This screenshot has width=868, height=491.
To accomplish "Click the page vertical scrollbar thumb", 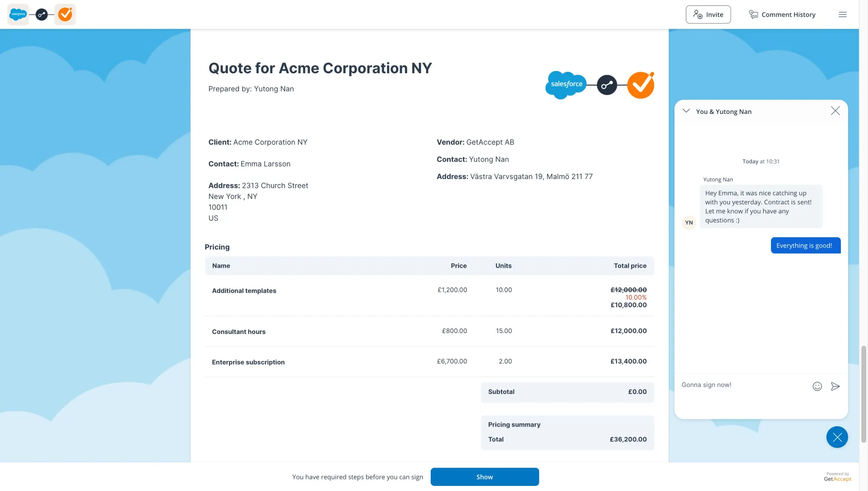I will point(863,394).
